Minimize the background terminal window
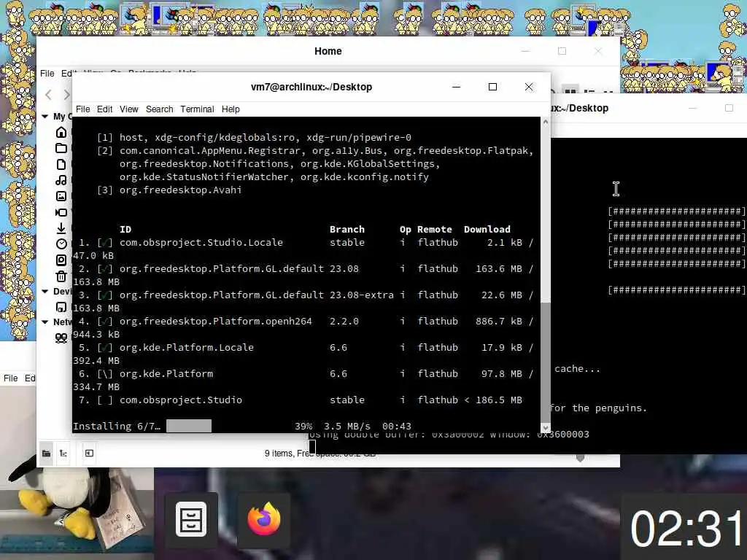Screen dimensions: 747x560 tap(693, 108)
